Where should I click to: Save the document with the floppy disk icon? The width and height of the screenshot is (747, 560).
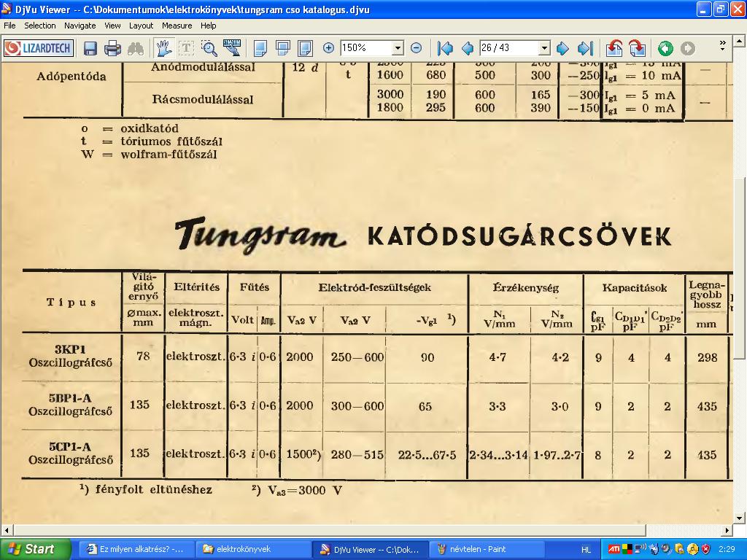tap(90, 48)
